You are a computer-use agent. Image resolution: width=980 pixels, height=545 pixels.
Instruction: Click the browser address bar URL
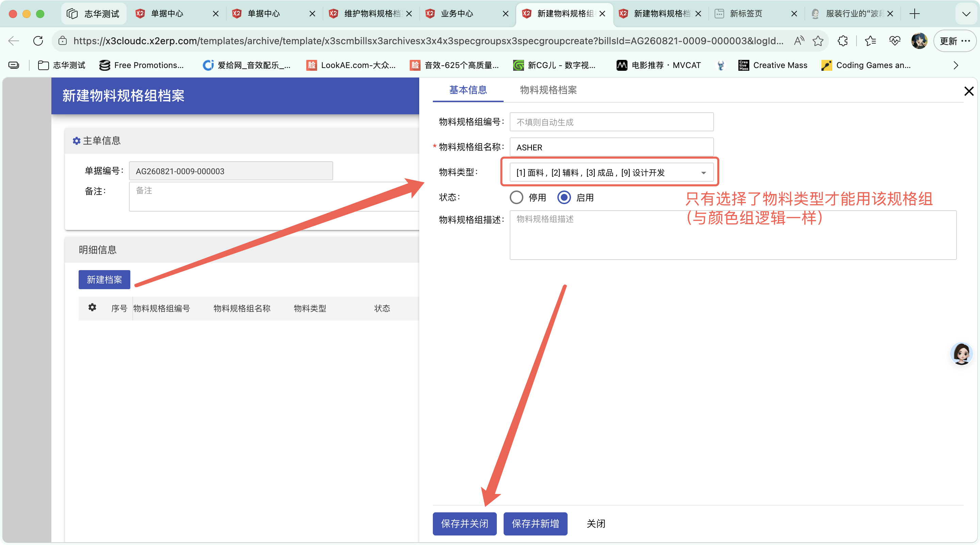pos(428,41)
